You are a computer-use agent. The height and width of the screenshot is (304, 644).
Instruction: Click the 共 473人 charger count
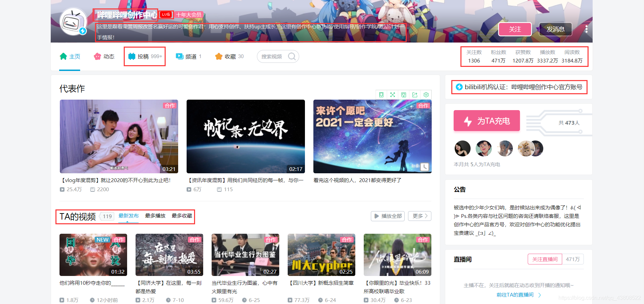pyautogui.click(x=569, y=123)
